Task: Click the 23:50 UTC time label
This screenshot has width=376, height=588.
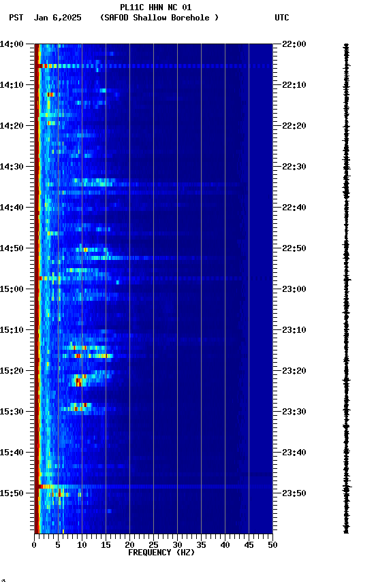Action: tap(294, 493)
